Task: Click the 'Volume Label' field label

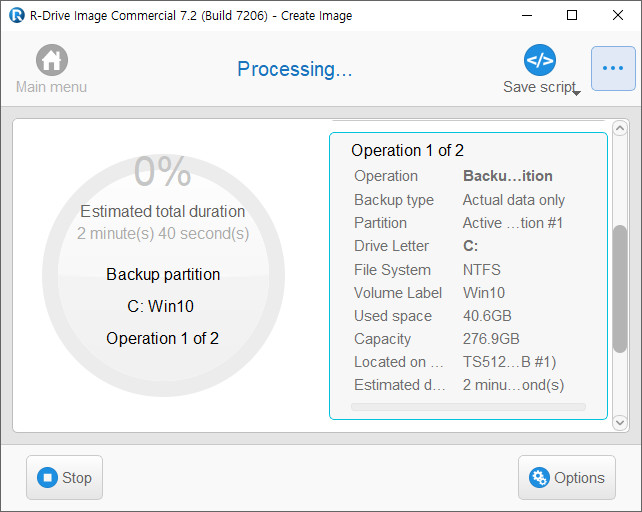Action: coord(398,292)
